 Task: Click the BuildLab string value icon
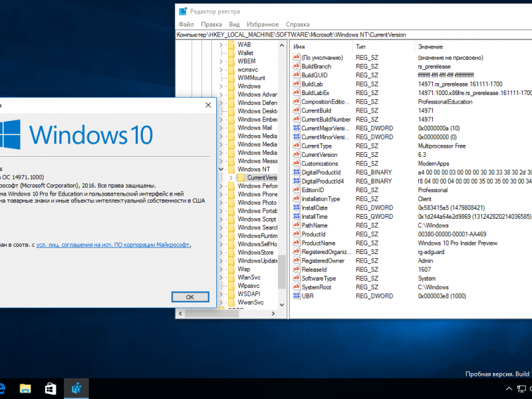pyautogui.click(x=297, y=84)
